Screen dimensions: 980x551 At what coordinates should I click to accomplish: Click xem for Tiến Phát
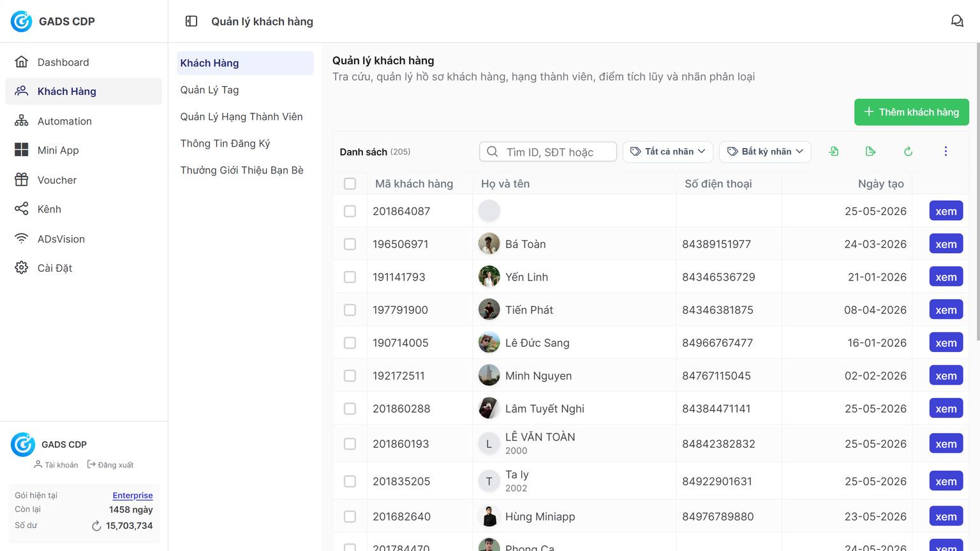coord(946,310)
